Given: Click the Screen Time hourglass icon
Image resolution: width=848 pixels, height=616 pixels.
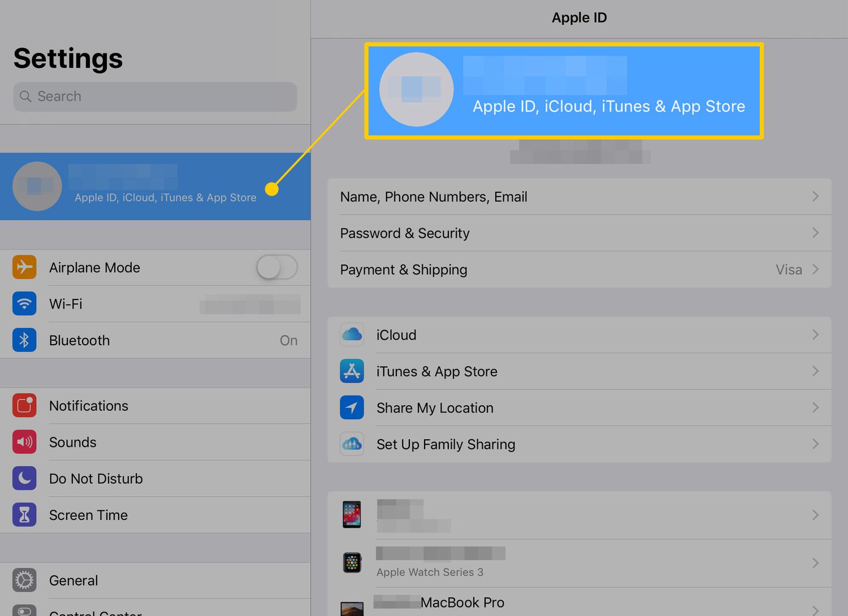Looking at the screenshot, I should 24,515.
